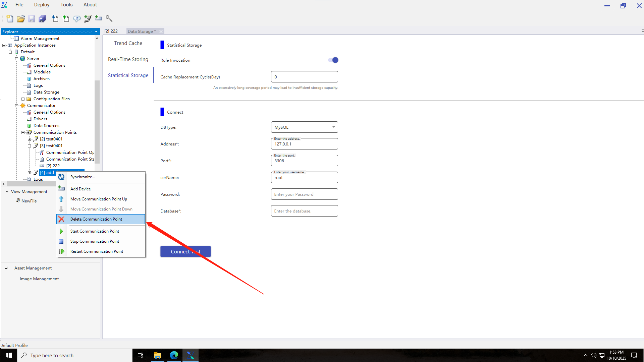Click the download configuration icon

(55, 19)
